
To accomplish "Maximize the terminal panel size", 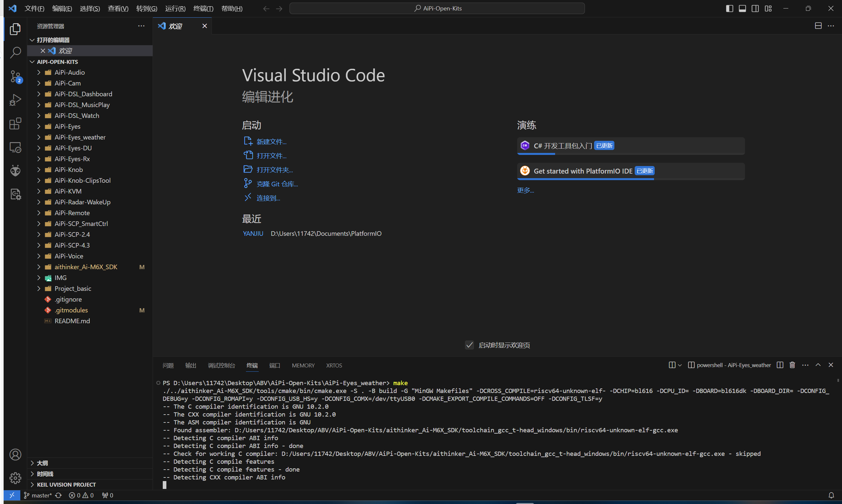I will click(x=818, y=365).
